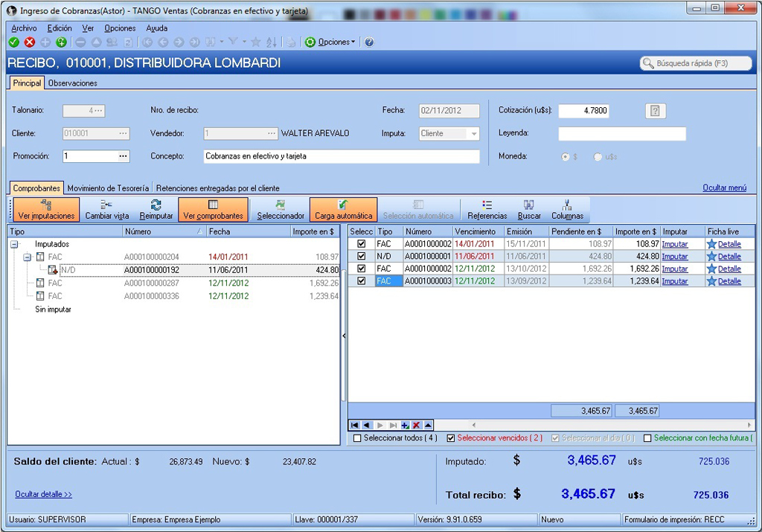Collapse the Imputados tree node
The height and width of the screenshot is (532, 762).
pyautogui.click(x=15, y=244)
